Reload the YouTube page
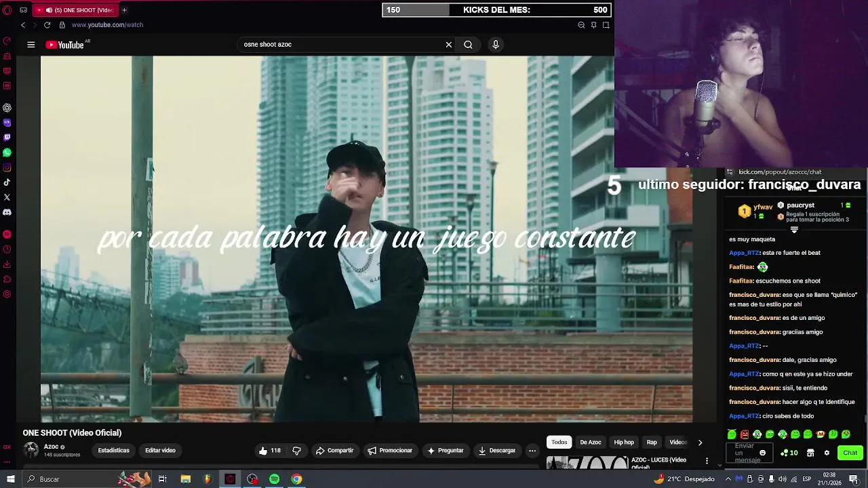 click(x=47, y=25)
